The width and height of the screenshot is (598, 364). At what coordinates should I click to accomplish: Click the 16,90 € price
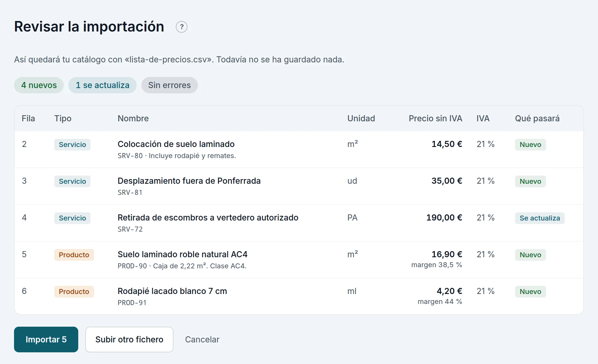point(447,254)
